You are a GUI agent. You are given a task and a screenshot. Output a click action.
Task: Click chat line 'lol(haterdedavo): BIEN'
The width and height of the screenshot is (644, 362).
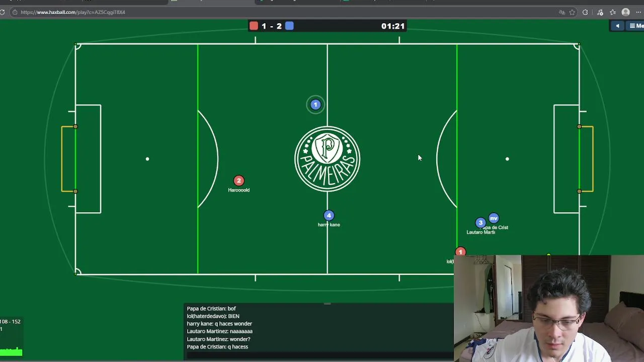pyautogui.click(x=213, y=316)
